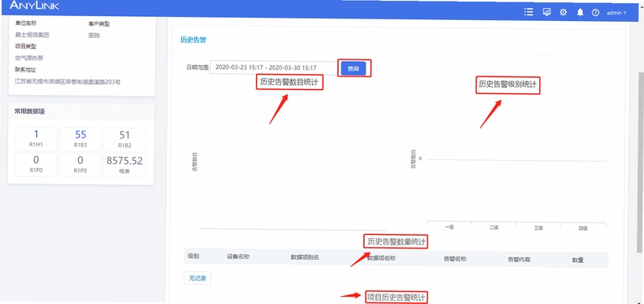Click the 数量 column header
The image size is (644, 304).
point(578,260)
